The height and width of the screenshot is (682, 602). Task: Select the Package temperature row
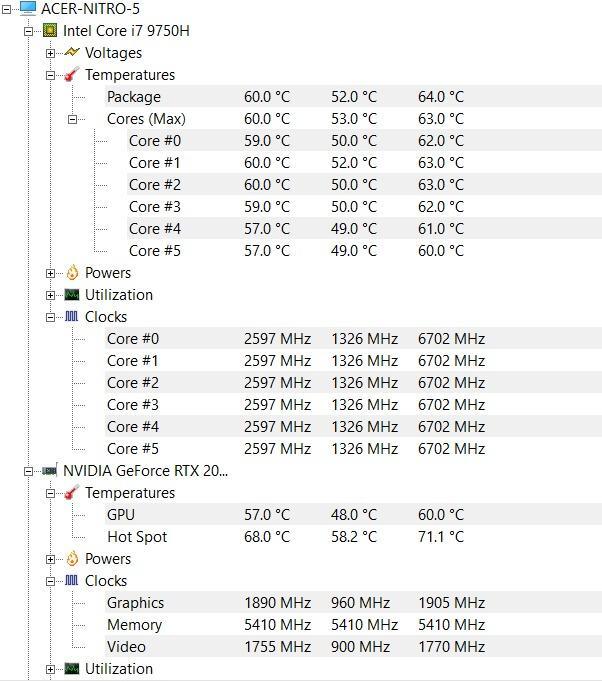(353, 97)
